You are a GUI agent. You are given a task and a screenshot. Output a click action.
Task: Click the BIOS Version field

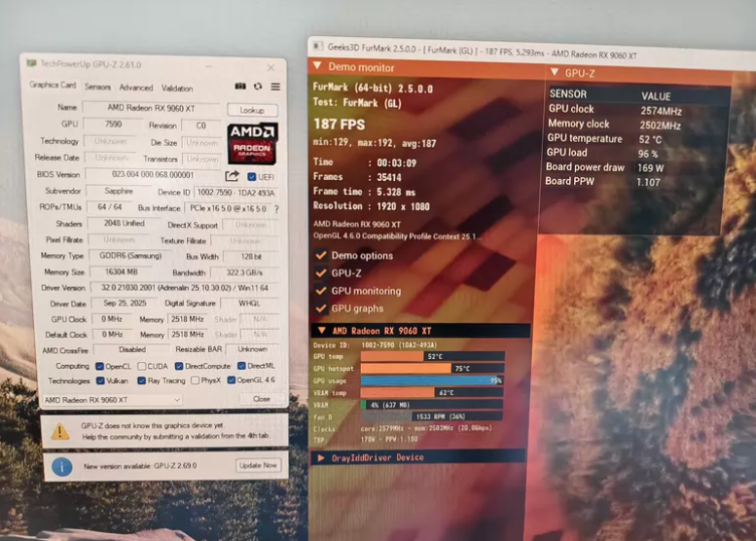[153, 174]
